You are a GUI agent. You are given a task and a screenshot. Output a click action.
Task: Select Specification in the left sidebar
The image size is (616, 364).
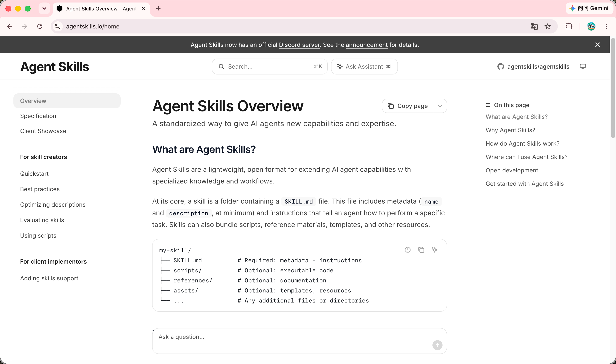pyautogui.click(x=38, y=116)
